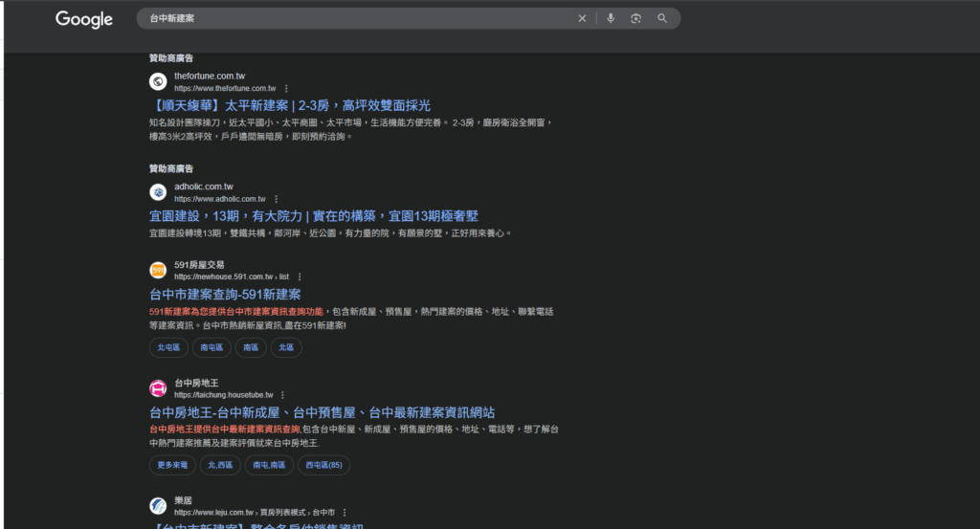This screenshot has width=980, height=529.
Task: Click site name thefortune.com.tw
Action: 210,77
